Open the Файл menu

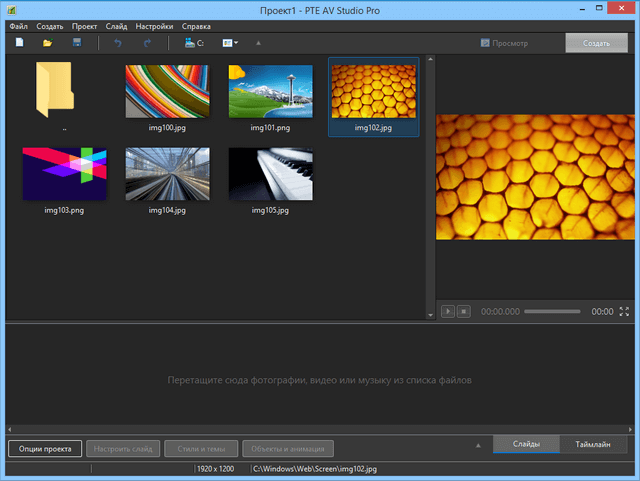pos(18,26)
